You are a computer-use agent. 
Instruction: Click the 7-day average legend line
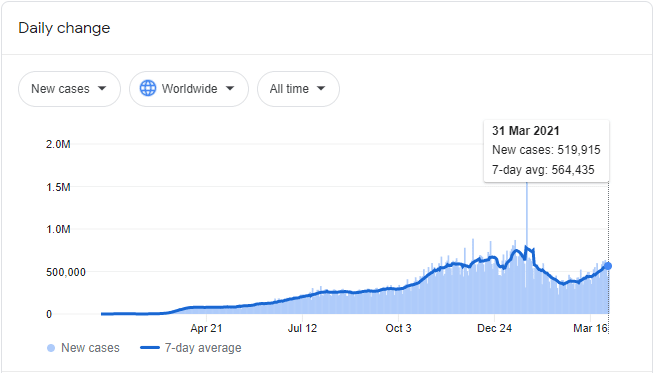tap(150, 347)
